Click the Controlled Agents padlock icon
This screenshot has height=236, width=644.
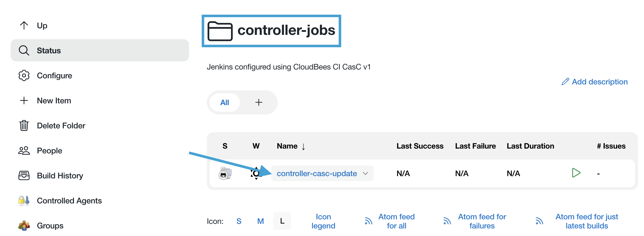point(23,200)
